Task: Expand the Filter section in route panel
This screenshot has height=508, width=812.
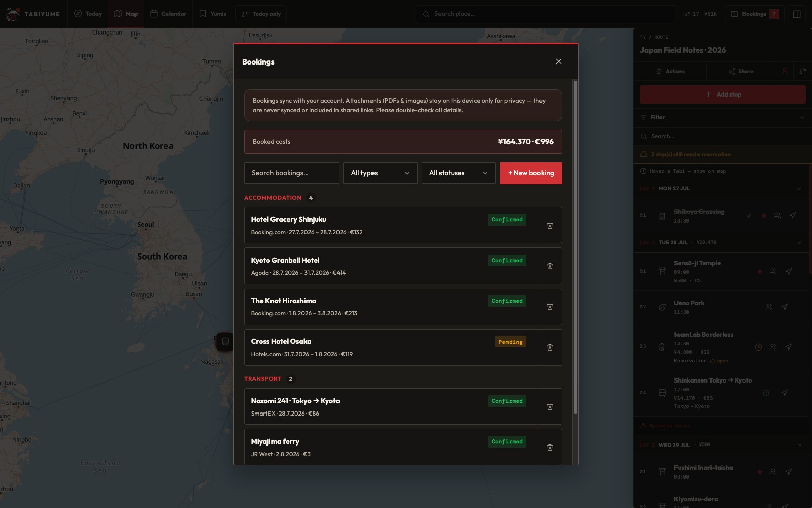Action: 723,117
